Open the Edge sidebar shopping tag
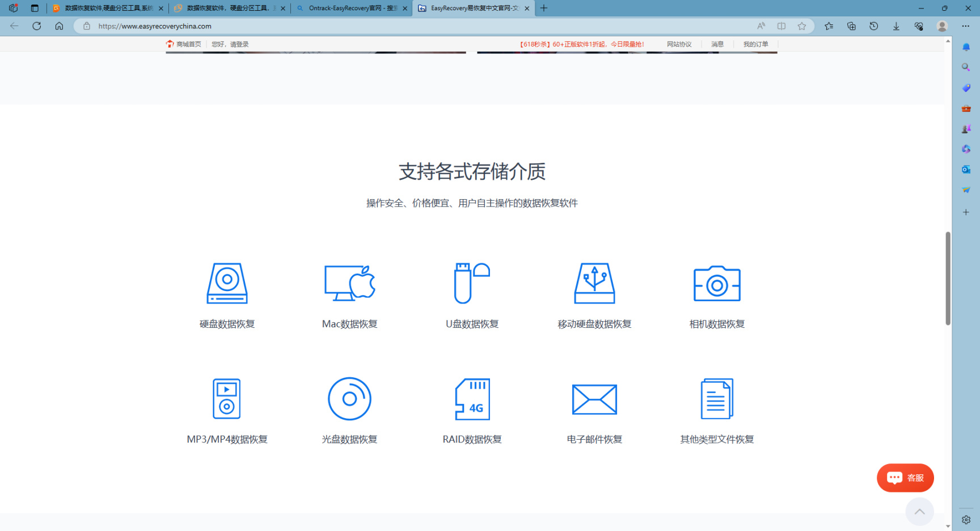 966,88
